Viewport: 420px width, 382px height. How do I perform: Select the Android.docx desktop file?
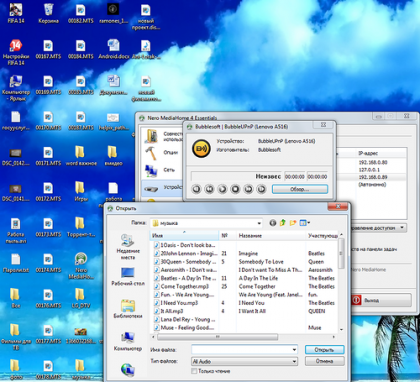point(113,49)
